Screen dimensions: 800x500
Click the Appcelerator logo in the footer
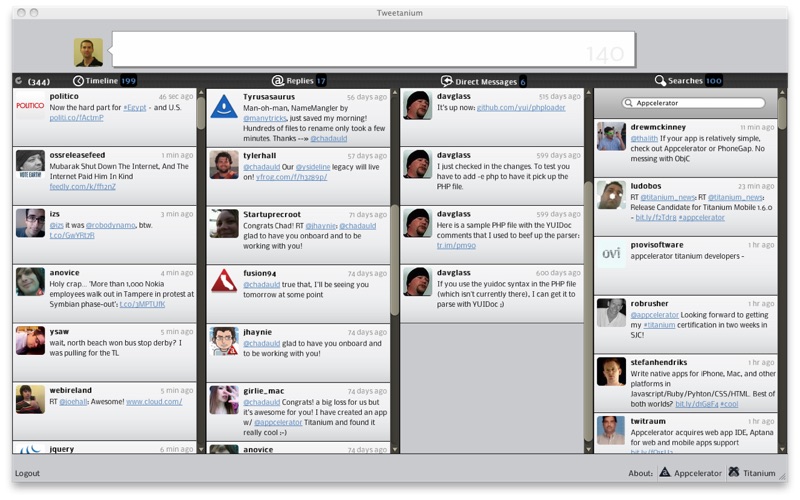pos(664,473)
